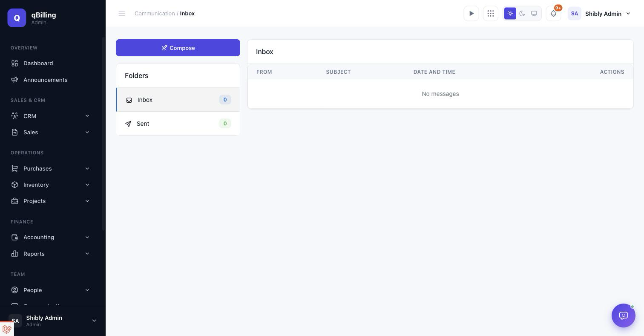Open the notifications bell
Screen dimensions: 644x336
(553, 14)
